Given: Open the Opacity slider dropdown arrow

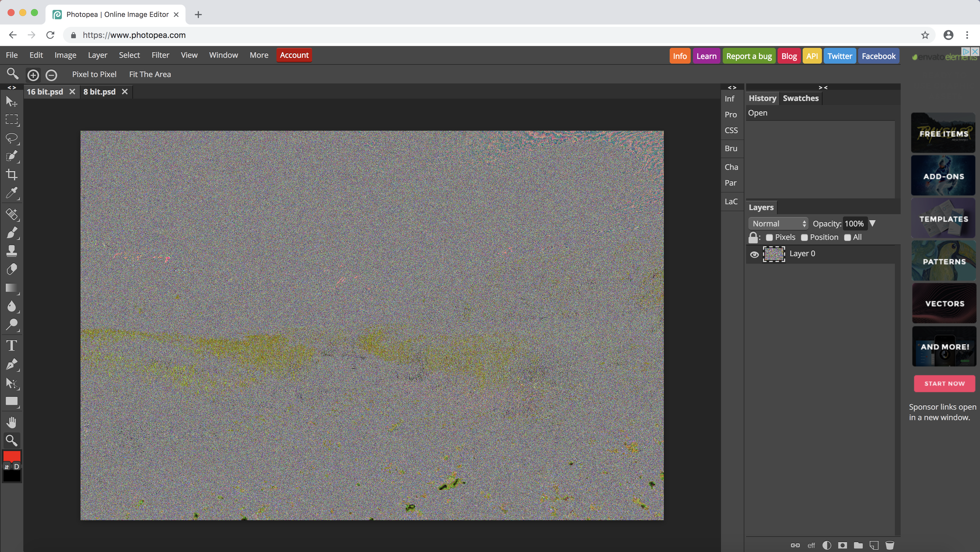Looking at the screenshot, I should (872, 223).
